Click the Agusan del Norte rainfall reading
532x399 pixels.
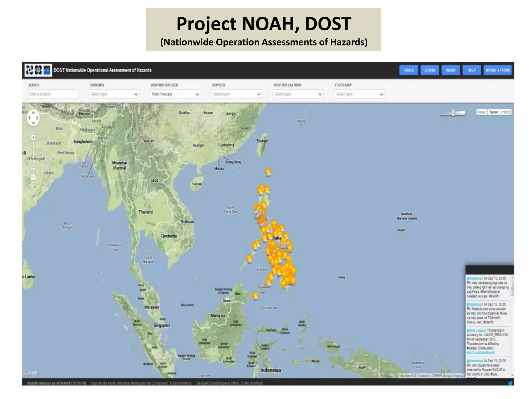pyautogui.click(x=141, y=383)
